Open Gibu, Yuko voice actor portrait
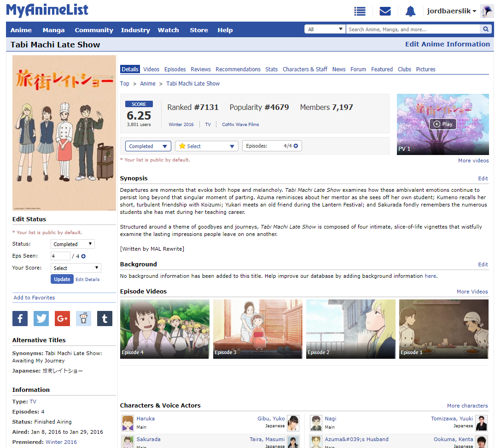 click(293, 423)
